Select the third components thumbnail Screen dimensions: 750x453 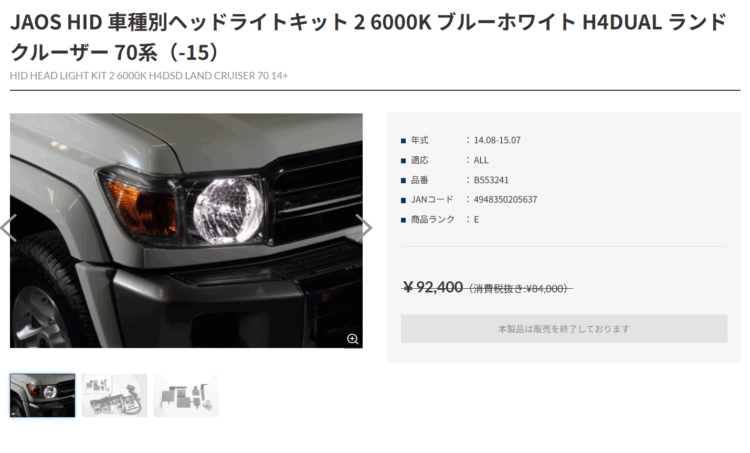[186, 396]
